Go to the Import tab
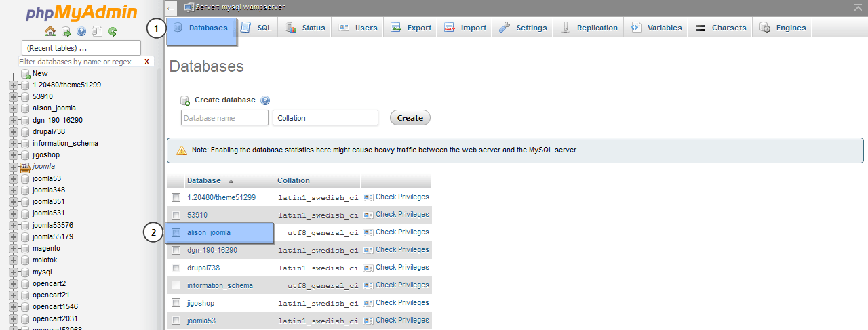 (465, 28)
